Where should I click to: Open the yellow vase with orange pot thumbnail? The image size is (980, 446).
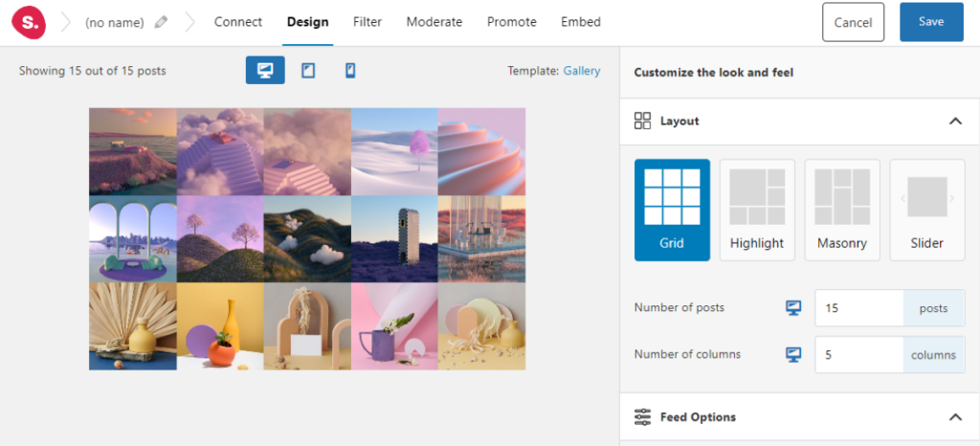click(x=220, y=326)
